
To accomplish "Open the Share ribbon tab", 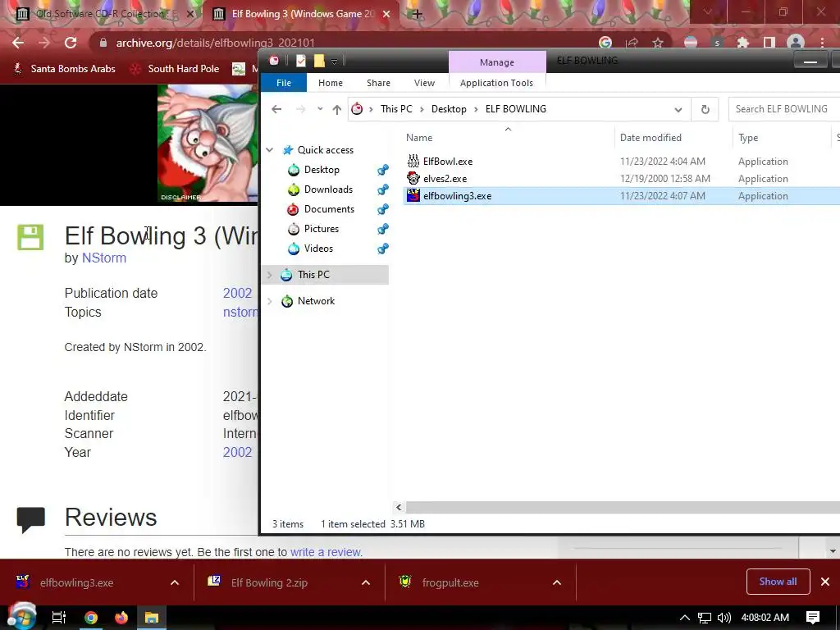I will pos(378,83).
